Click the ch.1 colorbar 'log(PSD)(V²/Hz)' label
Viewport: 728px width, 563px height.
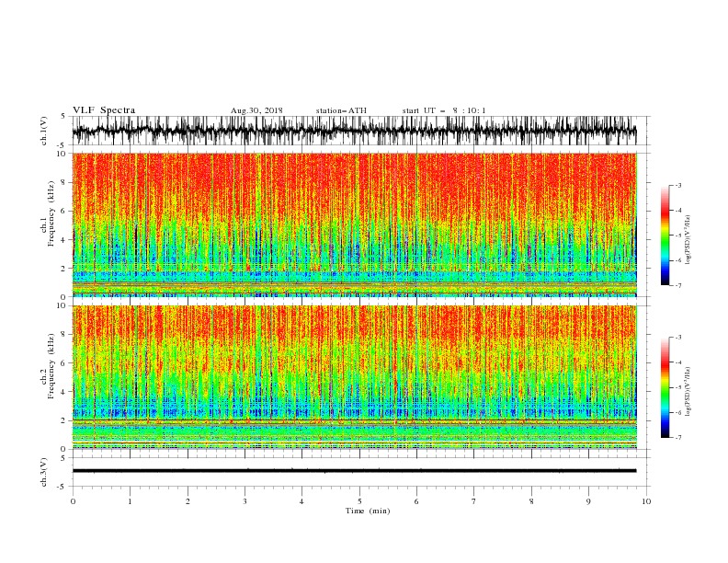pos(688,240)
